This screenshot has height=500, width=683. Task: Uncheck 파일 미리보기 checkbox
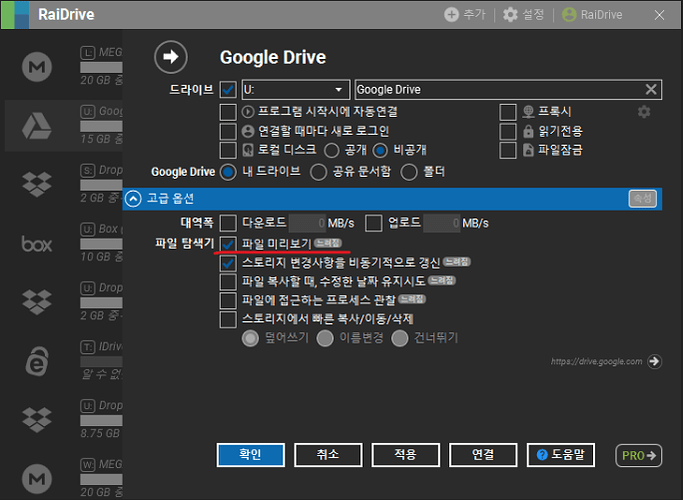click(x=228, y=244)
